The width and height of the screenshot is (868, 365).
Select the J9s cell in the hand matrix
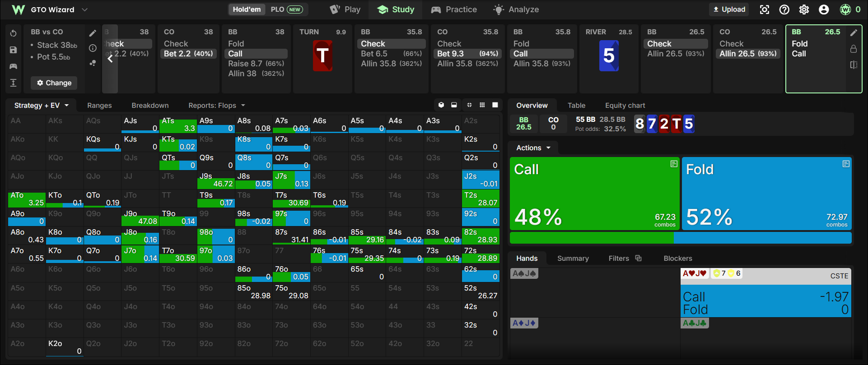click(216, 180)
